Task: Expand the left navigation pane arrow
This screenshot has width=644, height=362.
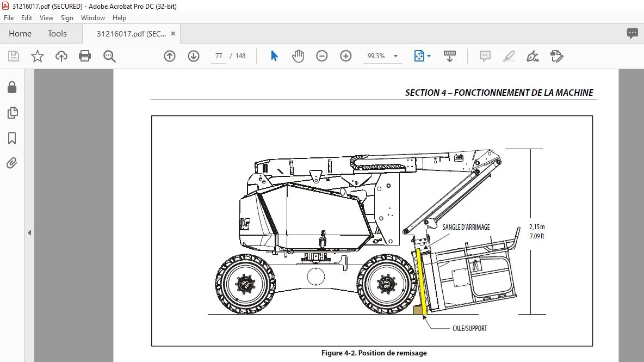Action: (x=29, y=232)
